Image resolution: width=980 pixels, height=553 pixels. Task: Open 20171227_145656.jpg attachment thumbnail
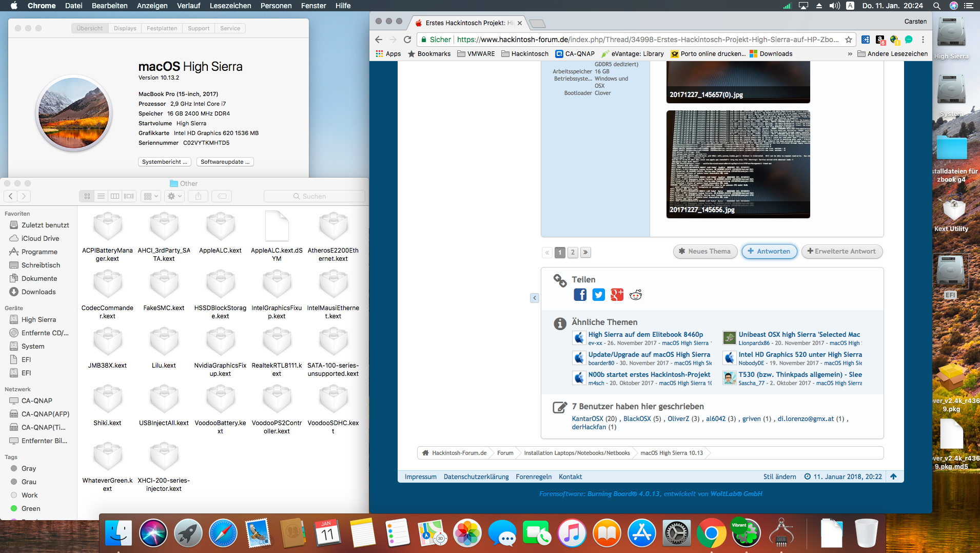pyautogui.click(x=738, y=164)
